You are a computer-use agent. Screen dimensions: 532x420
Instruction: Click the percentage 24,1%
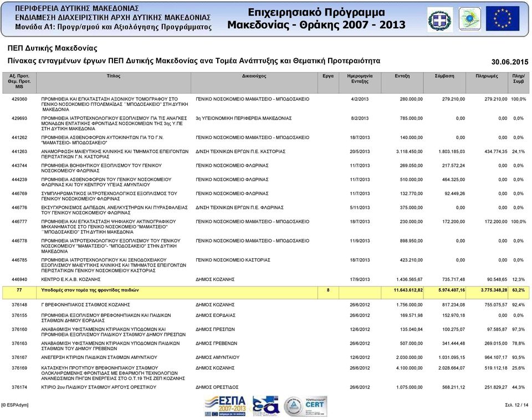(x=519, y=152)
